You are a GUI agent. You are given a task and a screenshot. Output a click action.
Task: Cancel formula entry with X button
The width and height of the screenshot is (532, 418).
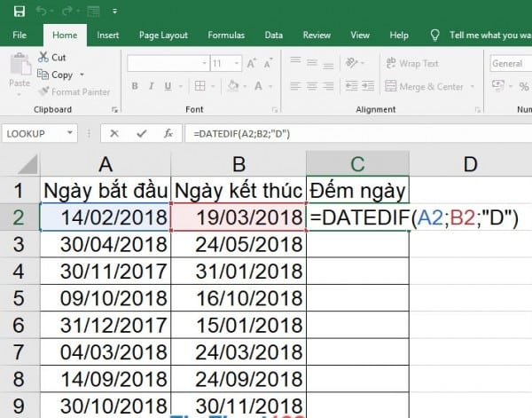[x=114, y=133]
